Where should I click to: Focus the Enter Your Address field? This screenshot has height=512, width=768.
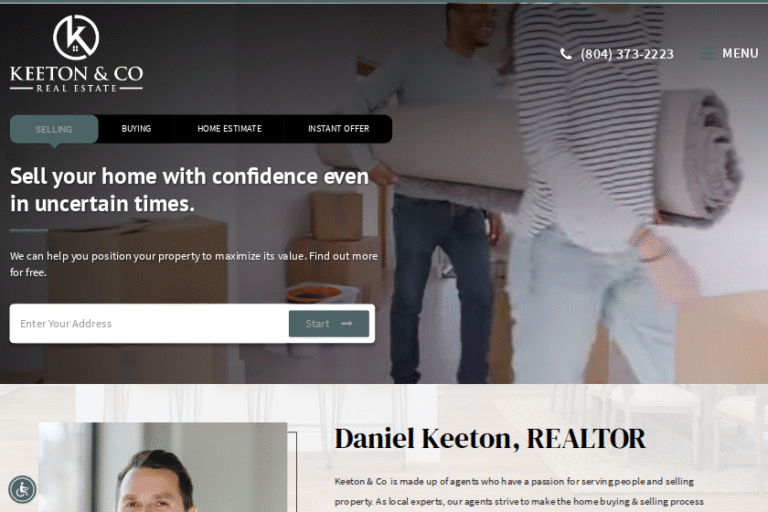(149, 323)
